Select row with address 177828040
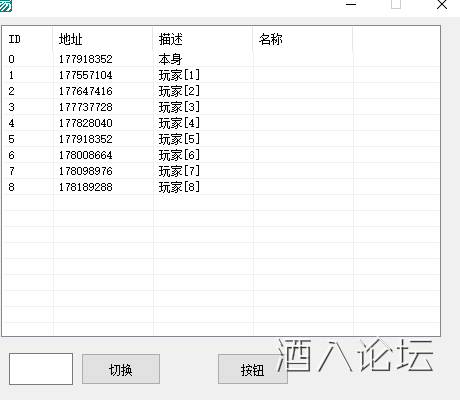Screen dimensions: 460x400 pyautogui.click(x=221, y=123)
